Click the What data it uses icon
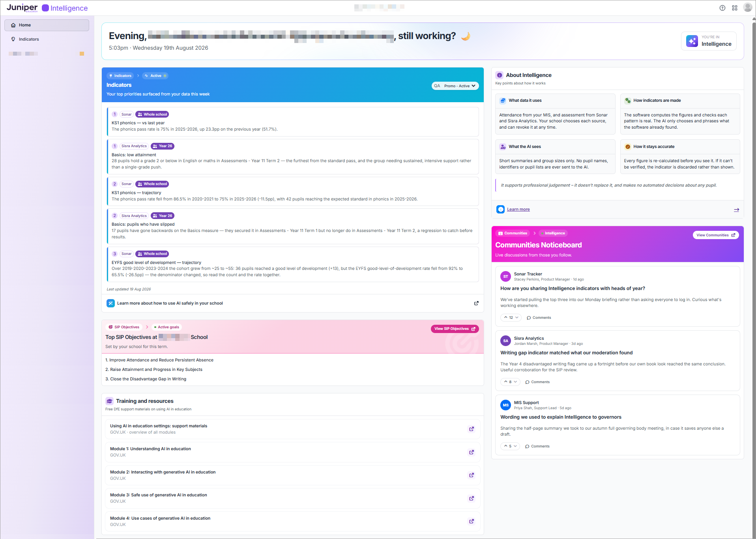Image resolution: width=756 pixels, height=539 pixels. coord(503,101)
